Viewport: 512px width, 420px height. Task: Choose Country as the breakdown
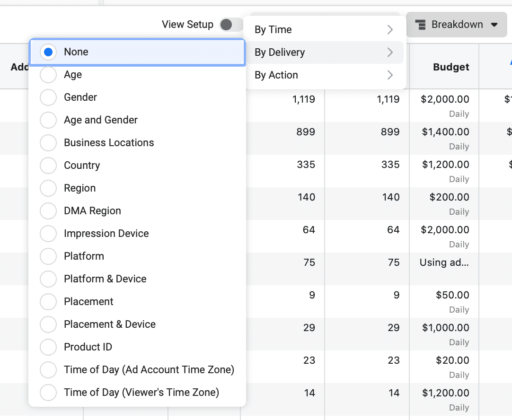click(48, 166)
